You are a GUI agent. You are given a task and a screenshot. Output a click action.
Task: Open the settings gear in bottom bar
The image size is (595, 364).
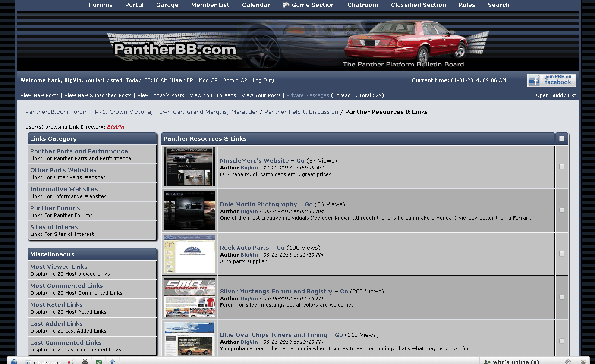(x=568, y=362)
